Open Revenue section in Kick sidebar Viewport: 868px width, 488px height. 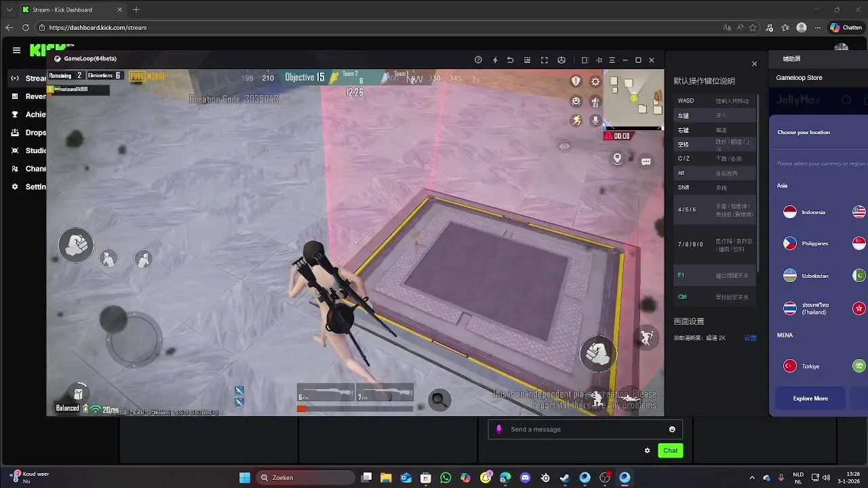(x=28, y=96)
